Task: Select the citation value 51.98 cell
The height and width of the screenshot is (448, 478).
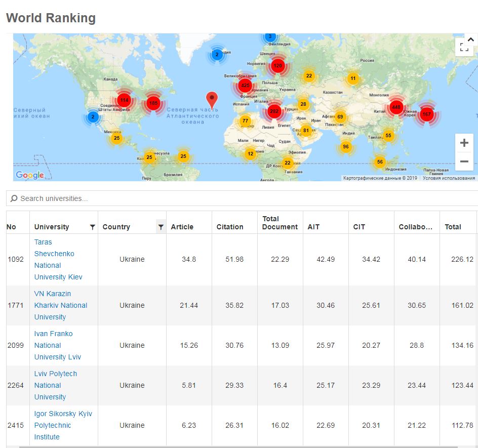Action: pos(234,259)
